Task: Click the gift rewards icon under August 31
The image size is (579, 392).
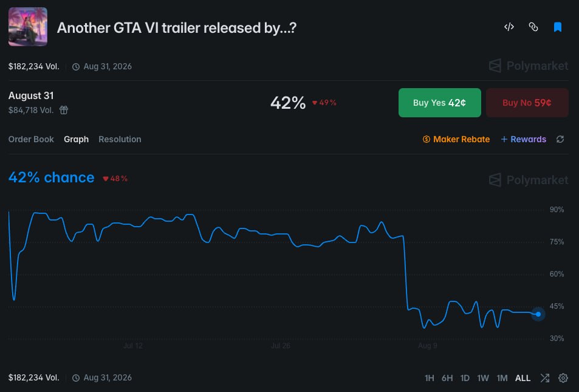Action: click(x=64, y=110)
